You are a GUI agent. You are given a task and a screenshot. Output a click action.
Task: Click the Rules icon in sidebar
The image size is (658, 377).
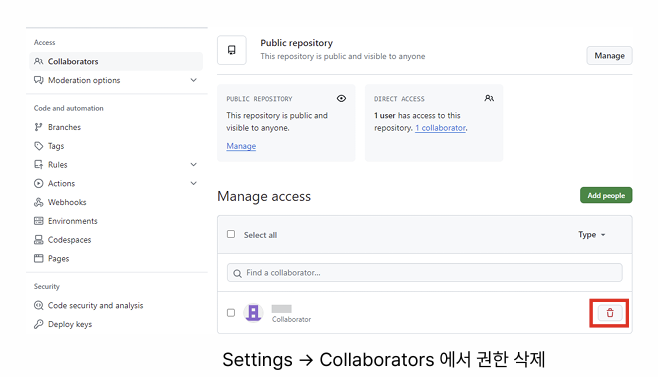(39, 165)
